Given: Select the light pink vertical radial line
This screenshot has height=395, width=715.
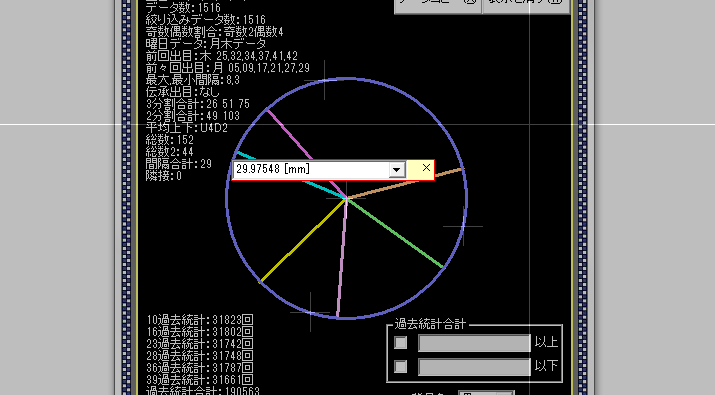Looking at the screenshot, I should pyautogui.click(x=342, y=258).
